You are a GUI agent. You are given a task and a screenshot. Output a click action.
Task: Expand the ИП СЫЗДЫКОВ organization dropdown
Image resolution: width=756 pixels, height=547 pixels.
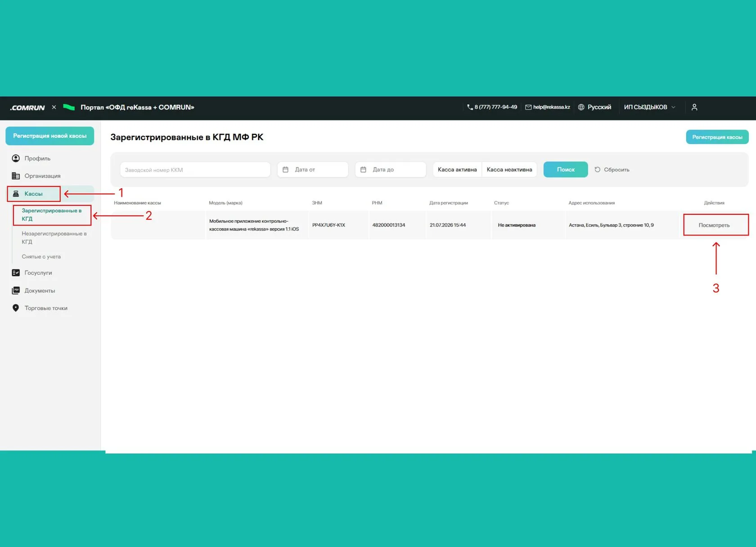tap(649, 107)
